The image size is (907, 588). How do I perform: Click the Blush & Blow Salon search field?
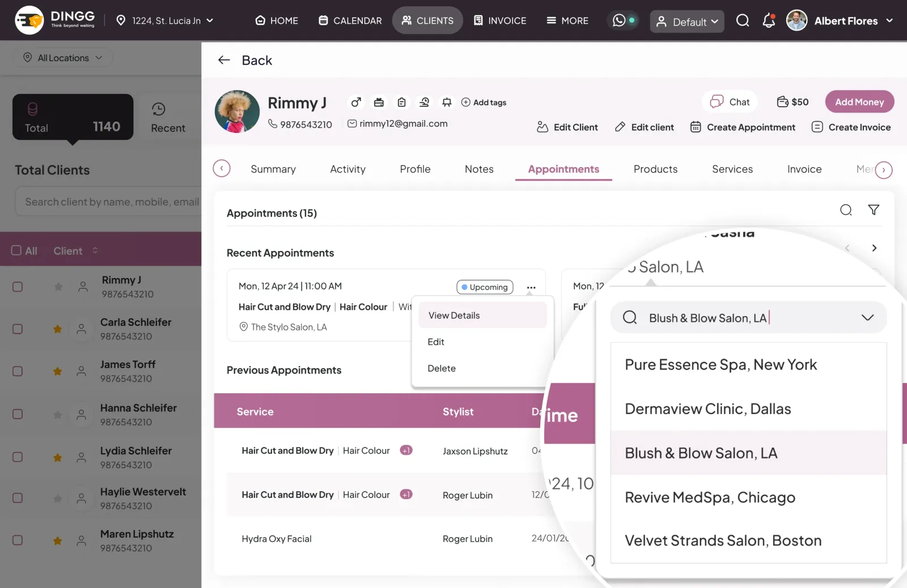748,317
